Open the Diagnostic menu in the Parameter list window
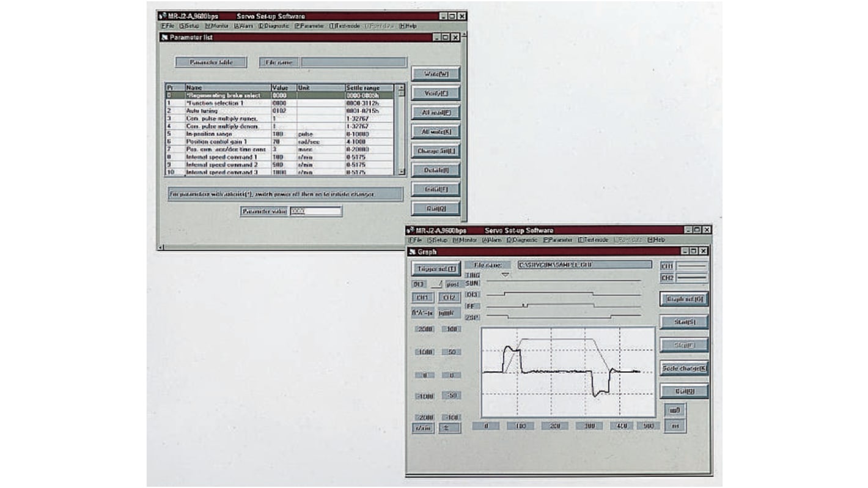Screen dimensions: 868x488 274,26
